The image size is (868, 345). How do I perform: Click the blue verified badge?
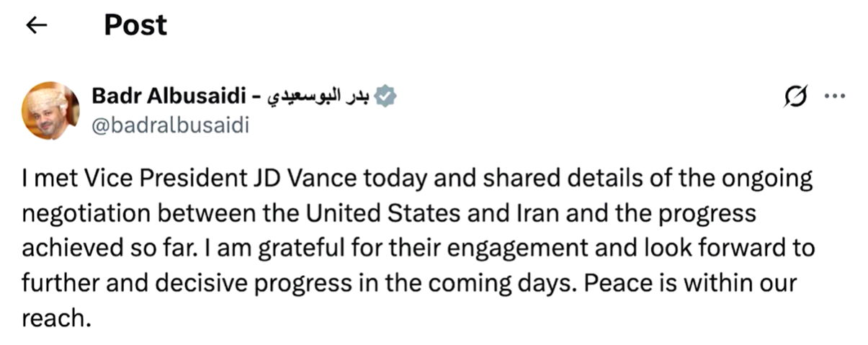point(388,96)
